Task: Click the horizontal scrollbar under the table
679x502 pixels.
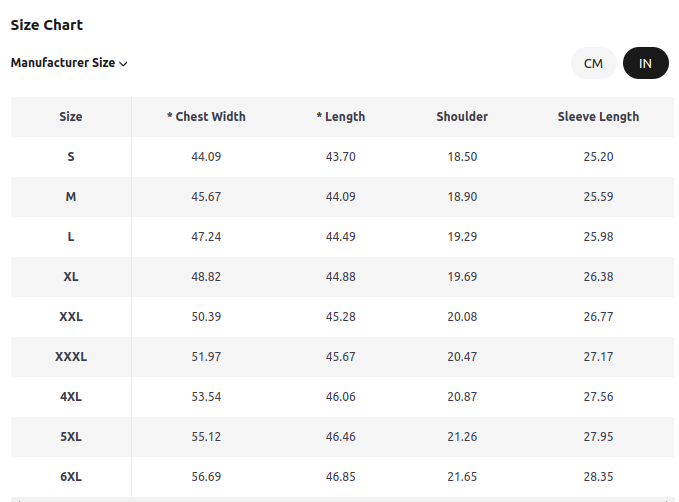Action: (x=342, y=499)
